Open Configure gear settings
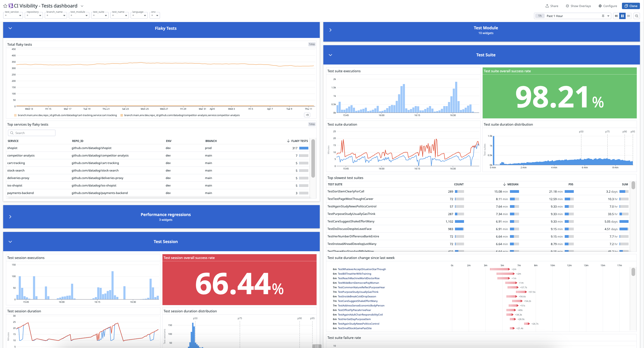This screenshot has width=644, height=348. [600, 6]
